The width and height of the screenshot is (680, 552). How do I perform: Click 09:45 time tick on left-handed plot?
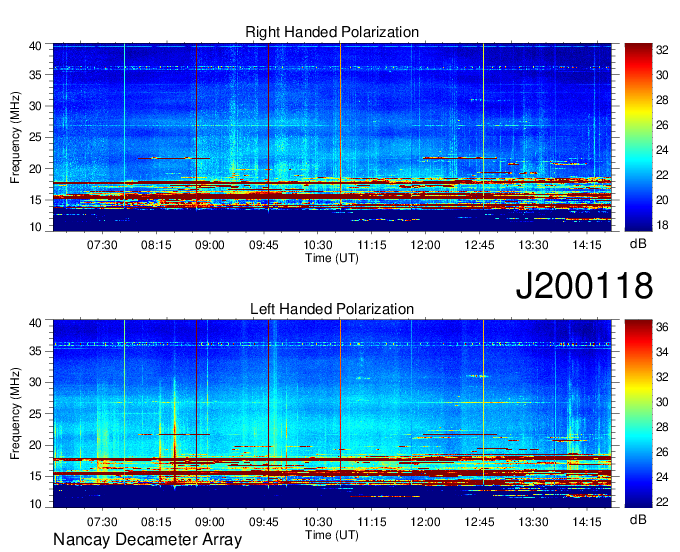coord(264,522)
